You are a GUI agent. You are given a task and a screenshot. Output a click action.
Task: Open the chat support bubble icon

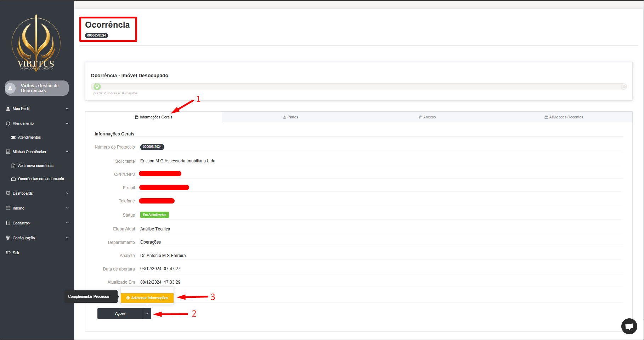tap(629, 326)
